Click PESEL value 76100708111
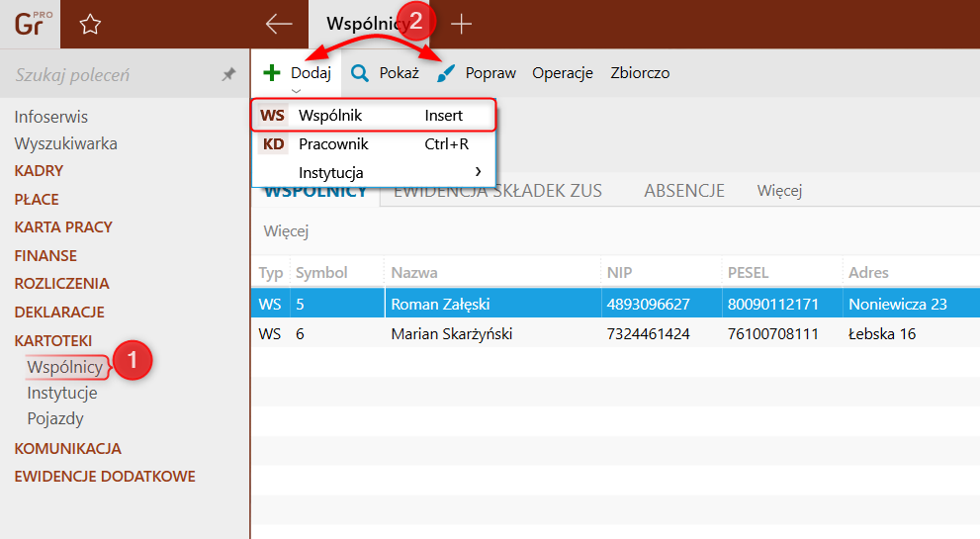Screen dimensions: 980x539 (x=772, y=334)
